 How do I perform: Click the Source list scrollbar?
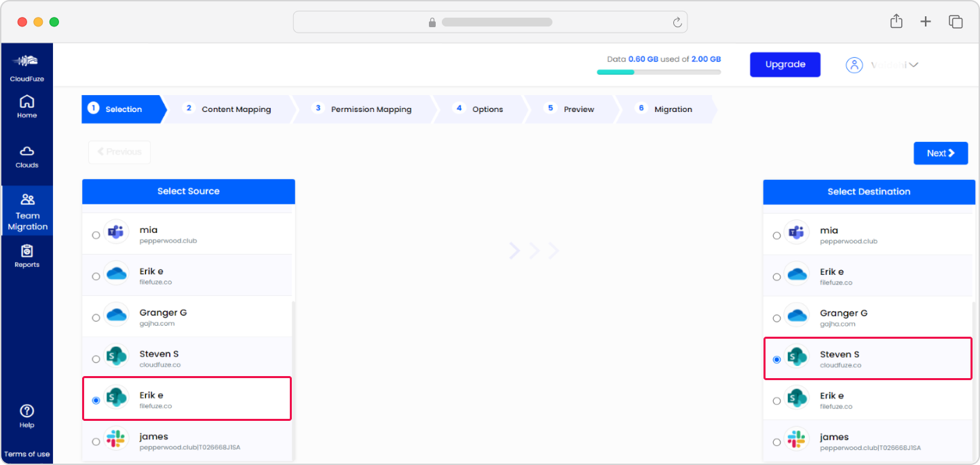(293, 380)
